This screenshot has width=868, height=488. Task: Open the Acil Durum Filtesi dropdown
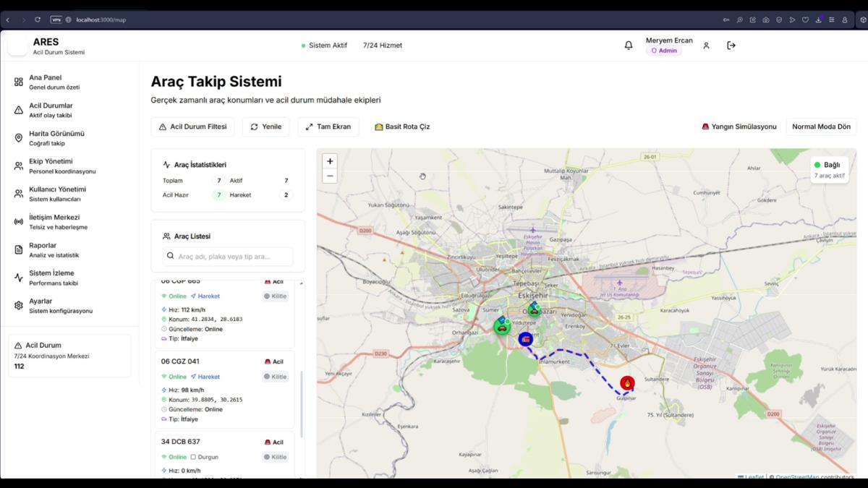click(x=192, y=127)
